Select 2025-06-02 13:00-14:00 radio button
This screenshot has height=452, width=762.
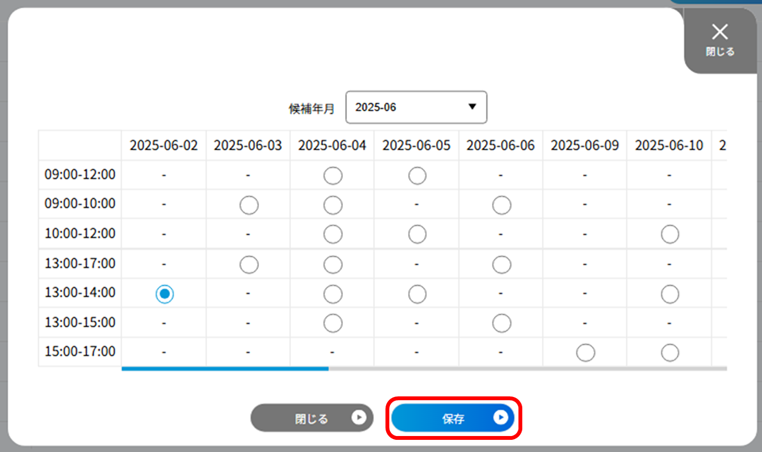coord(165,294)
